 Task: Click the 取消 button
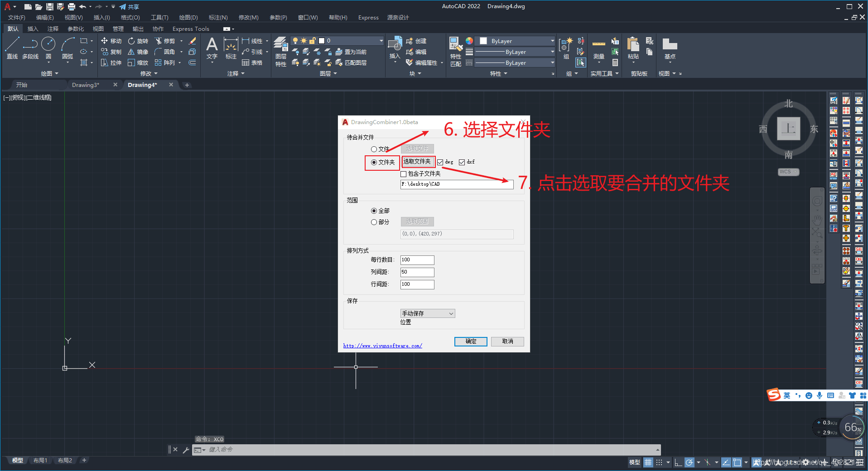(x=507, y=341)
